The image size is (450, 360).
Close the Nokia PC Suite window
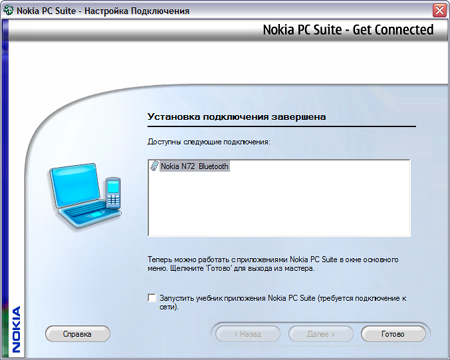[x=440, y=10]
